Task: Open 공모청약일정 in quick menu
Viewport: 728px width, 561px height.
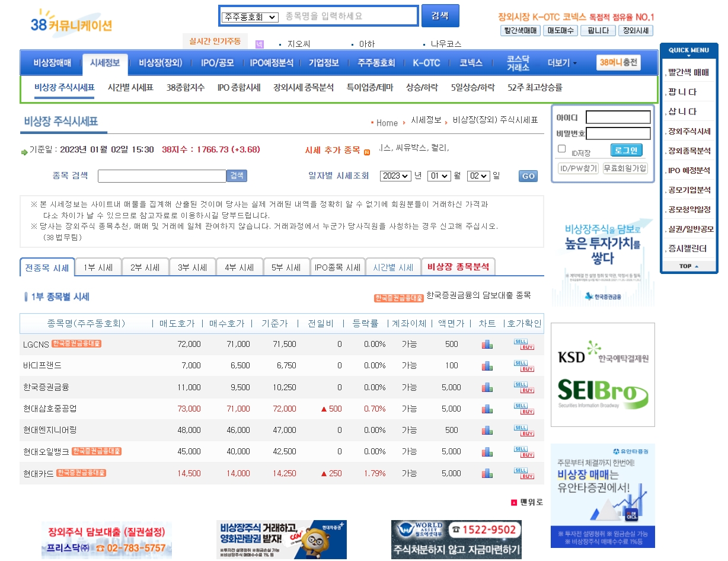Action: (x=689, y=209)
